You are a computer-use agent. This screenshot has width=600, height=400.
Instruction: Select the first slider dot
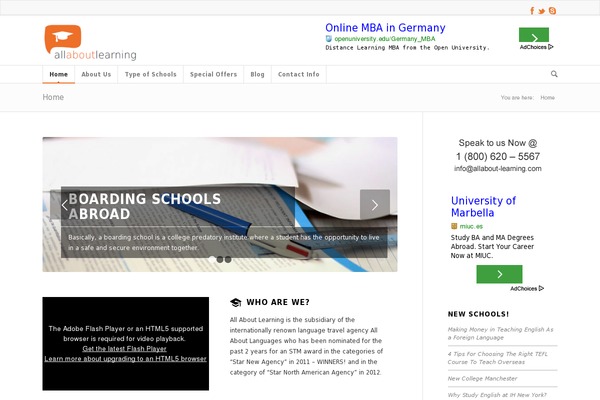tap(212, 260)
